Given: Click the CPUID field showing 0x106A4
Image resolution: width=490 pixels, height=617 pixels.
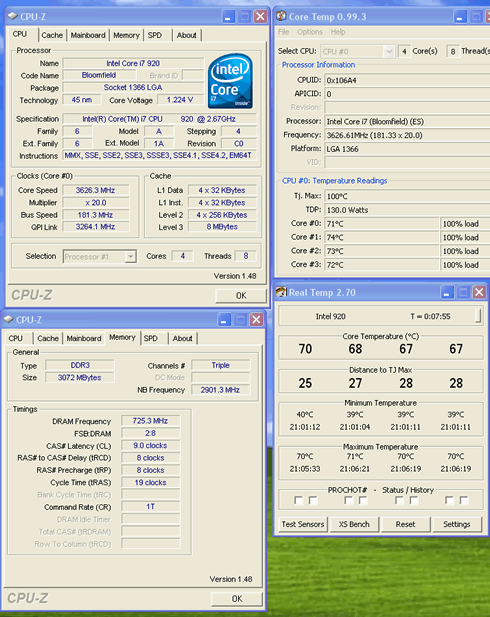Looking at the screenshot, I should 407,80.
